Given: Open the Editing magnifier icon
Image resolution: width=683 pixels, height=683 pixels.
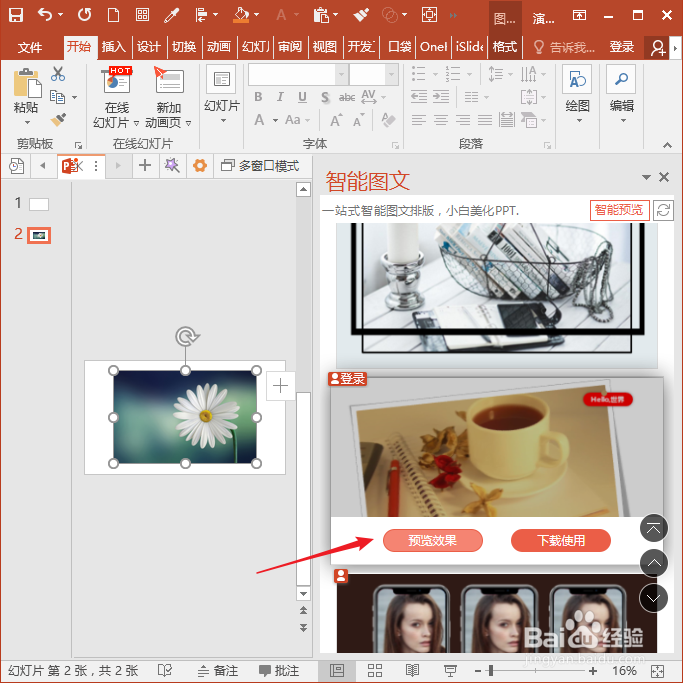Looking at the screenshot, I should click(x=621, y=79).
